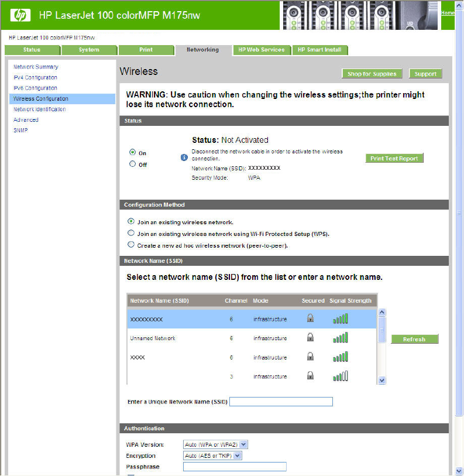Click signal strength bars for the channel 3 network
464x476 pixels.
click(340, 376)
